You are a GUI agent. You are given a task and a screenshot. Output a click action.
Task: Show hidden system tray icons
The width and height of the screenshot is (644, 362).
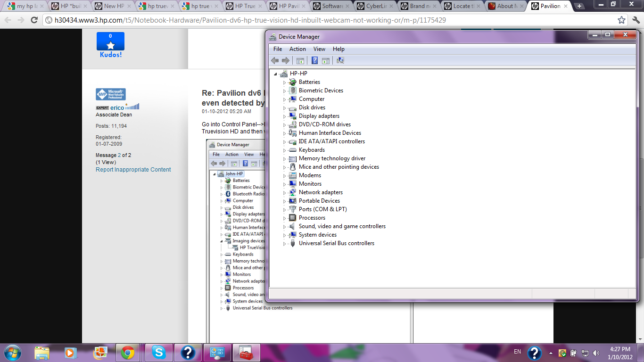[551, 353]
